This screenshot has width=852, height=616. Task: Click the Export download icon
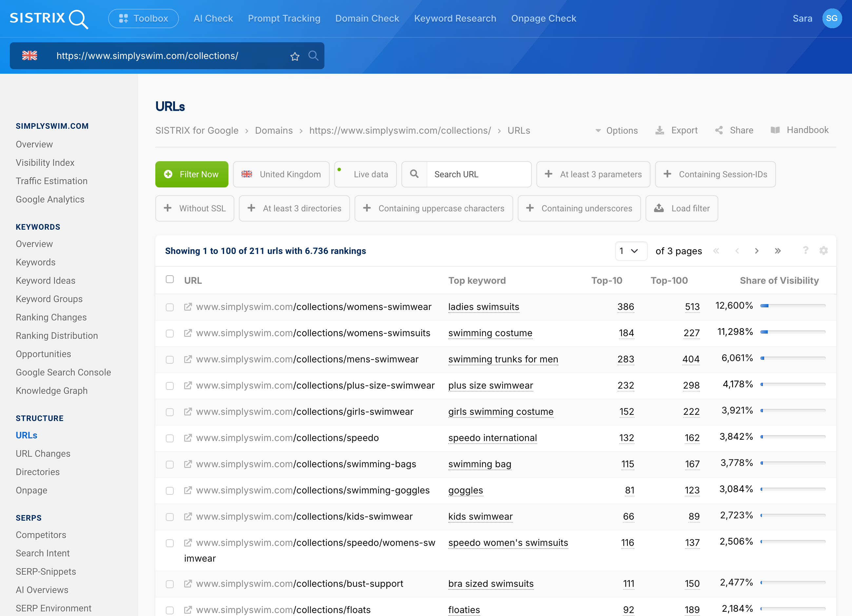(x=659, y=130)
